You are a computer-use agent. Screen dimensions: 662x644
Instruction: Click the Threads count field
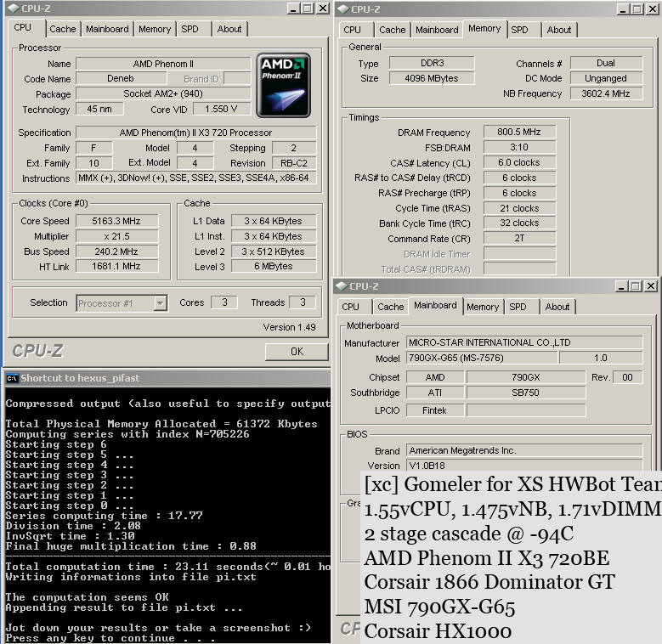tap(303, 302)
